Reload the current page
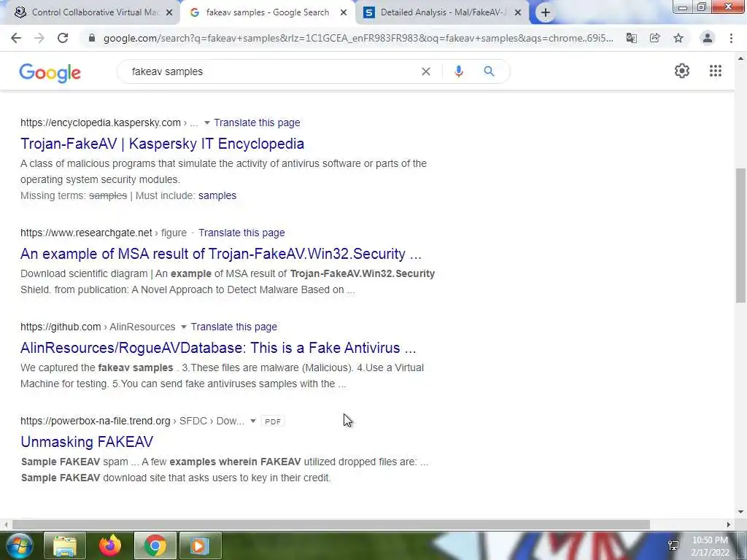This screenshot has width=747, height=560. coord(63,38)
